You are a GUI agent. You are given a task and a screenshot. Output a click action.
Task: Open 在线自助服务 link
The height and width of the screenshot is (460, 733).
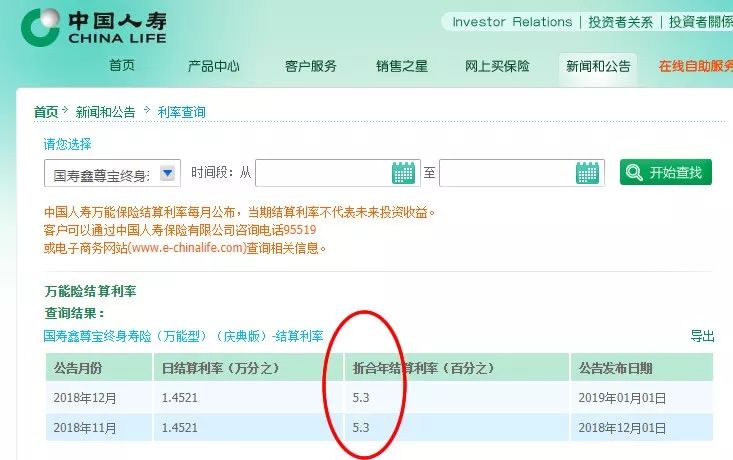(x=694, y=66)
